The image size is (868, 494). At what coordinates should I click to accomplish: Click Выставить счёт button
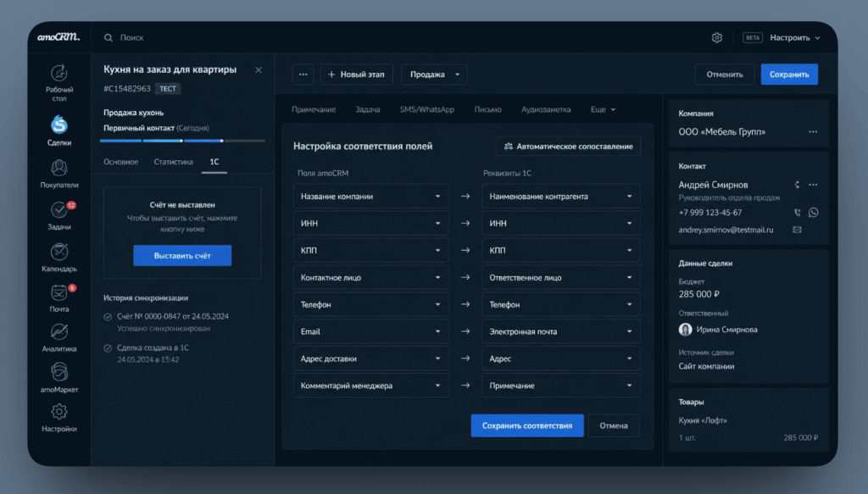coord(182,256)
